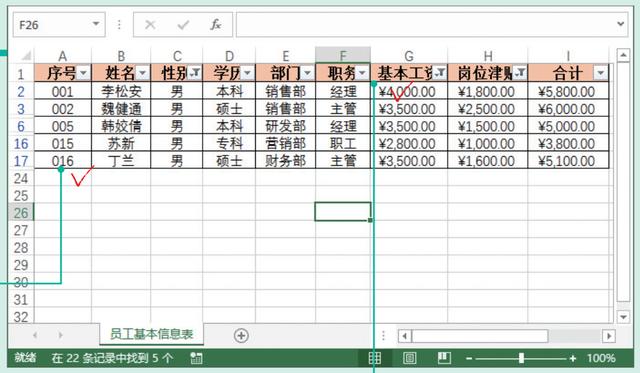Expand the formula bar chevron

[621, 24]
